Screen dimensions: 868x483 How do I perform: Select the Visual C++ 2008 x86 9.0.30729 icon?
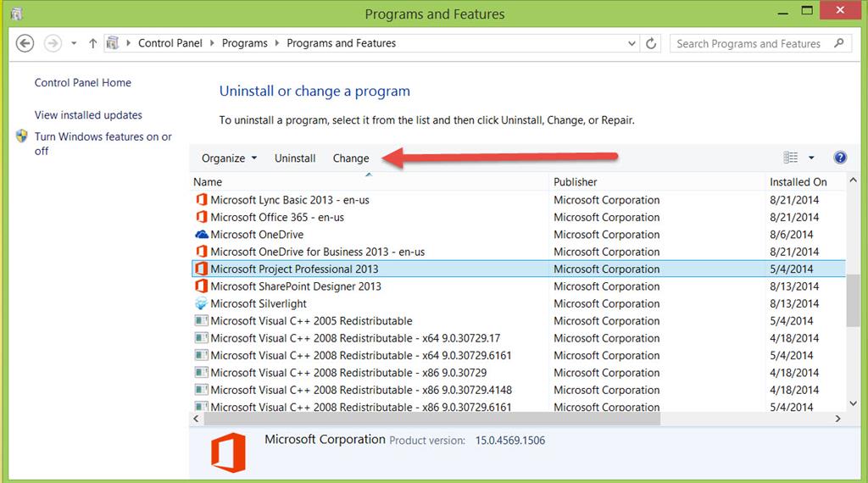[202, 372]
